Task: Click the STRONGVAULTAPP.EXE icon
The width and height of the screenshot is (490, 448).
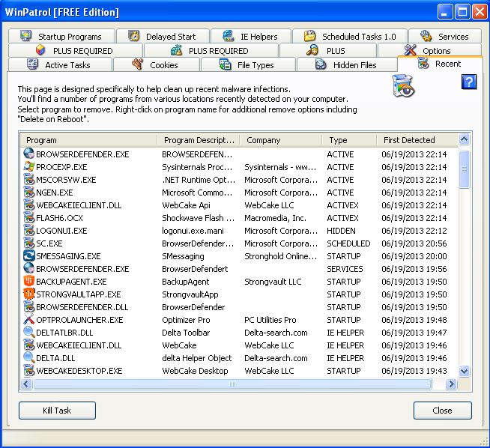Action: point(28,294)
